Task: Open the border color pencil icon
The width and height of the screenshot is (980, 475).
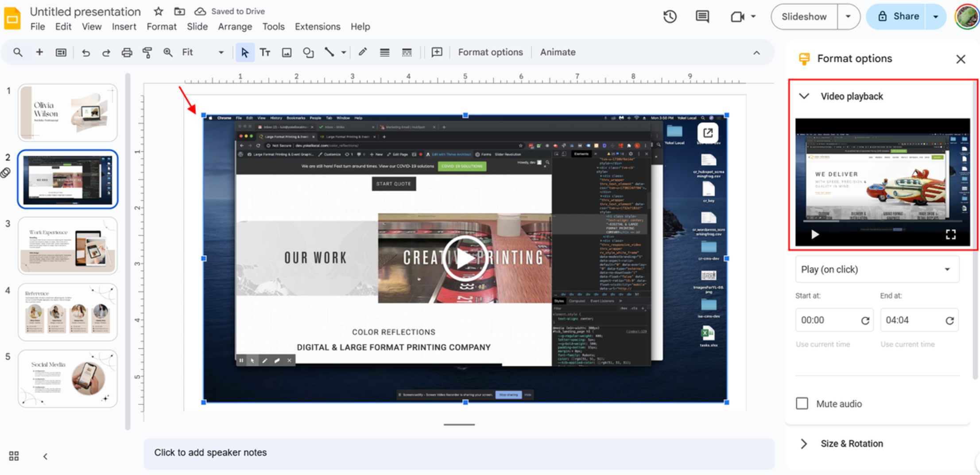Action: (x=363, y=52)
